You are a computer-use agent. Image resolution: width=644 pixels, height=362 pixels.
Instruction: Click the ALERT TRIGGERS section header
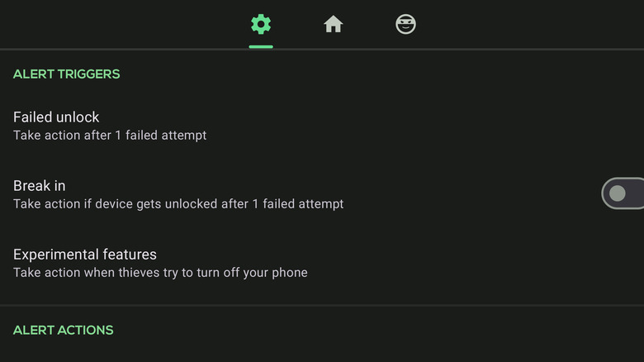pos(66,74)
